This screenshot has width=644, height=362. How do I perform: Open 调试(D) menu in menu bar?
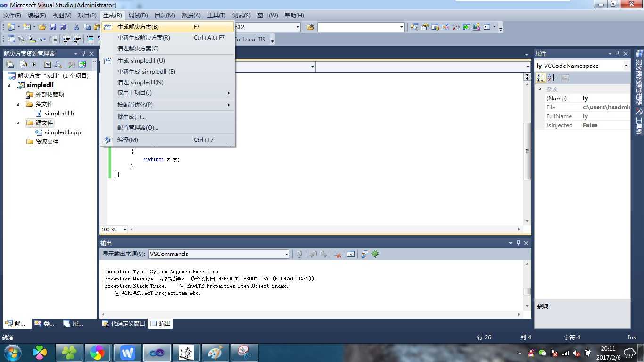coord(138,16)
